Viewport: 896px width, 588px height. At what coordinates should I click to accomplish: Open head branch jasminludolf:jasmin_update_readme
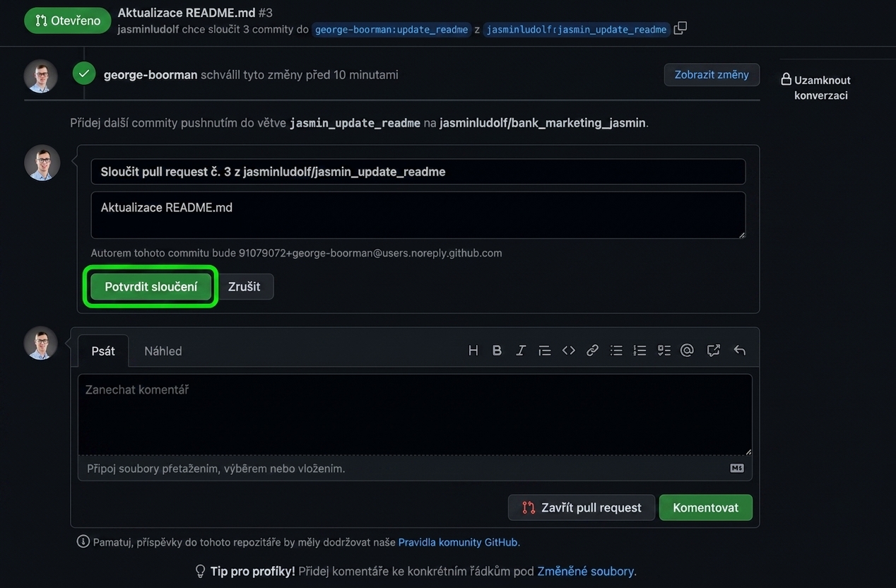click(577, 30)
